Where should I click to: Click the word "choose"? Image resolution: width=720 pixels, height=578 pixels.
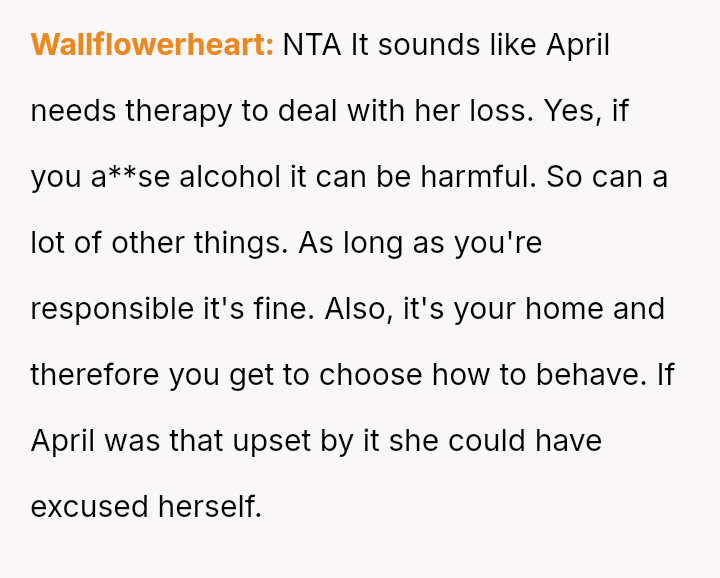372,375
